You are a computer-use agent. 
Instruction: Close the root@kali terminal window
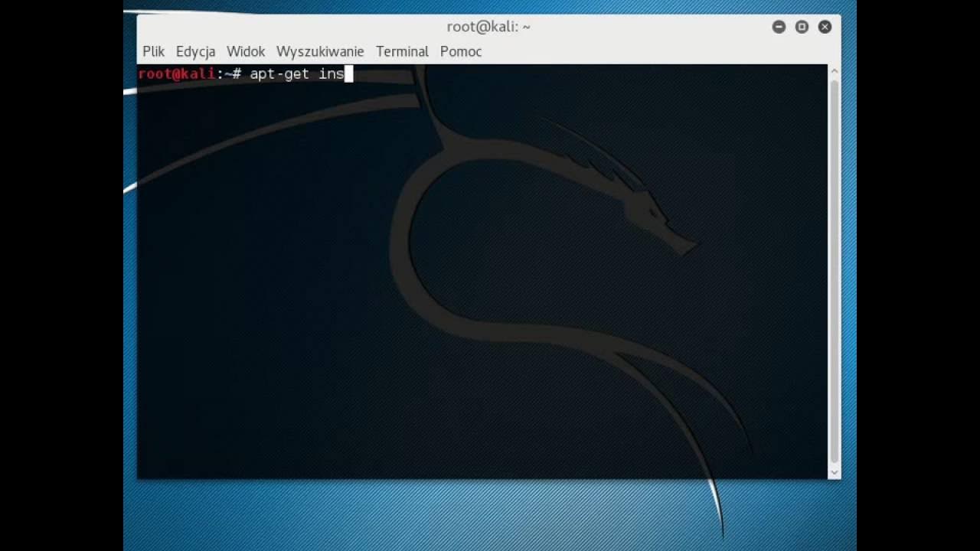click(x=825, y=27)
